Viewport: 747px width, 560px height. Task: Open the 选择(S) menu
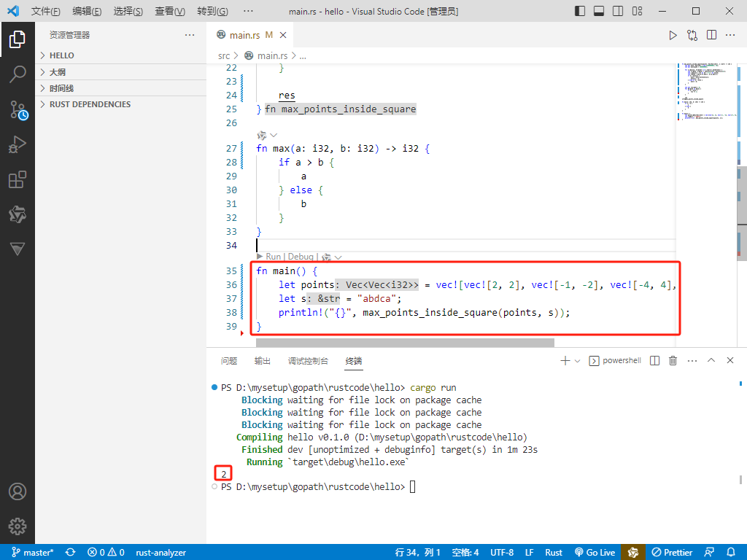coord(128,11)
